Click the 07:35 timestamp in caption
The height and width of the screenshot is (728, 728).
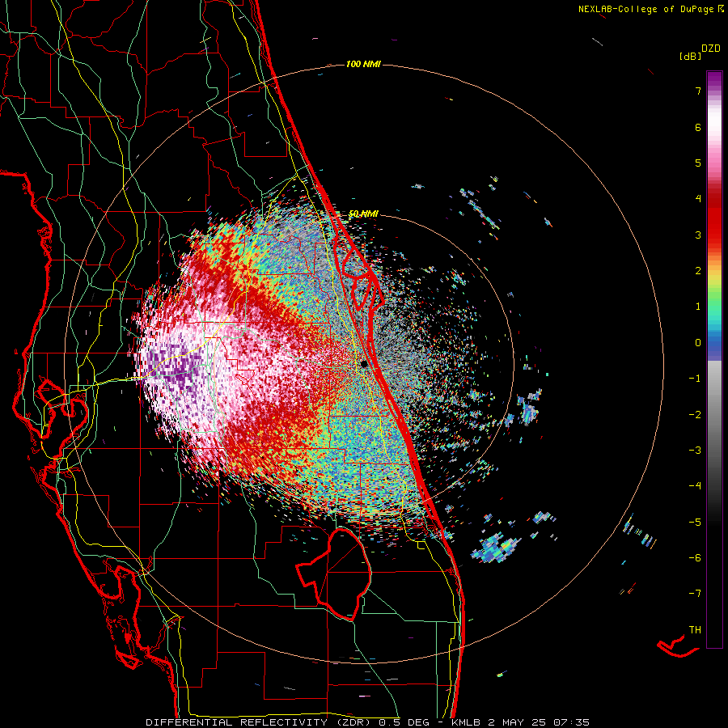(x=571, y=722)
